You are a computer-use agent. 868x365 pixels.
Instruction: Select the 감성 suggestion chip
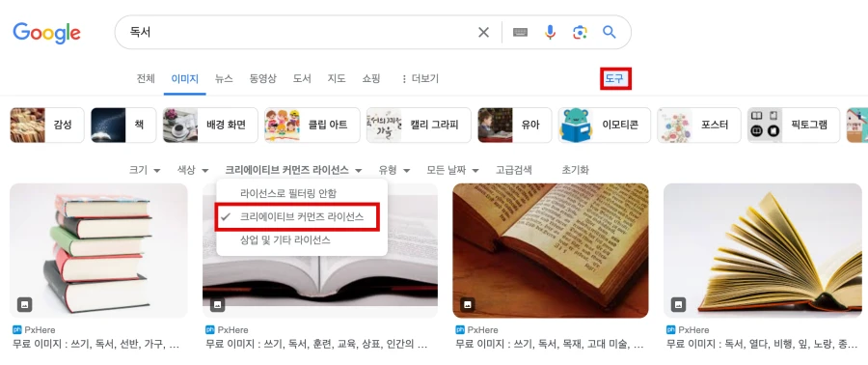[x=47, y=126]
